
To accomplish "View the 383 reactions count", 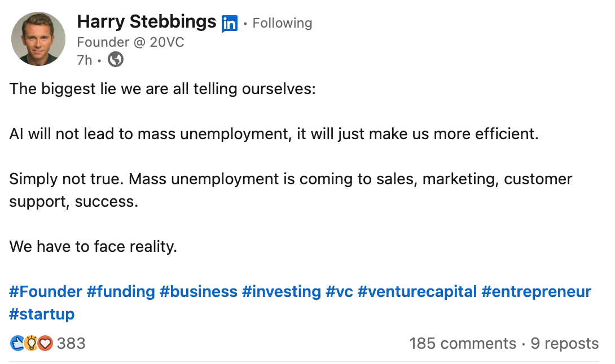I will [71, 343].
